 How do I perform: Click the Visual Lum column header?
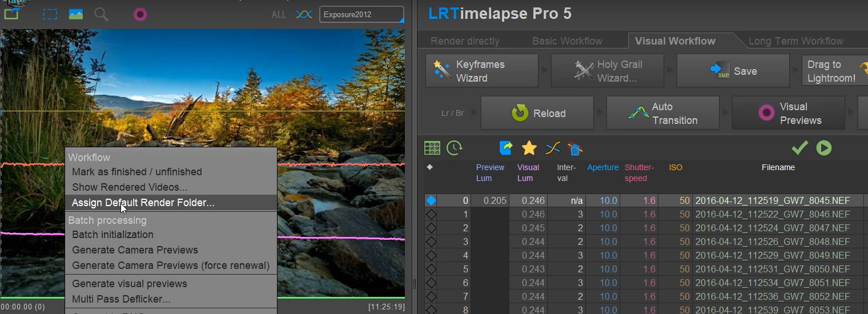(528, 173)
